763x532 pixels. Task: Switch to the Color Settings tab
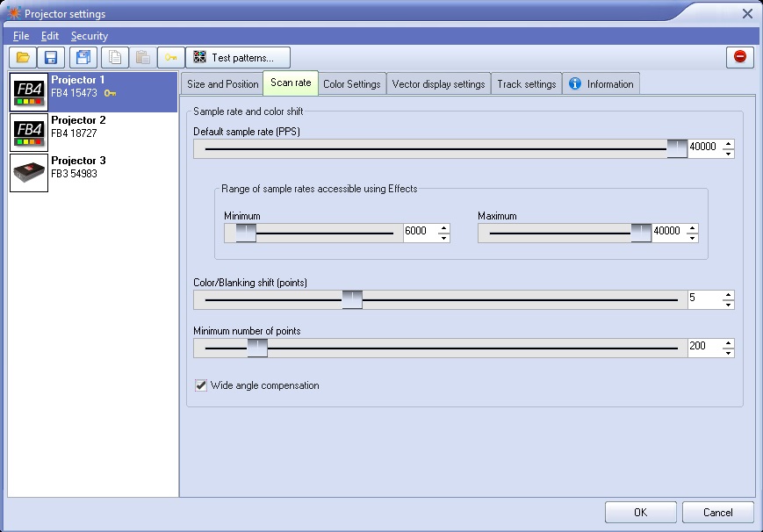click(x=352, y=83)
